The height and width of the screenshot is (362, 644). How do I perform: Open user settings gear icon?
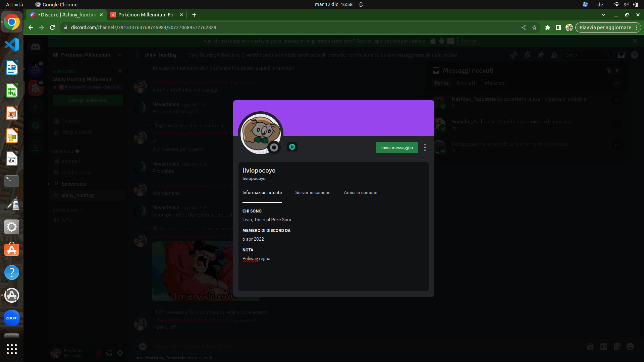point(120,353)
